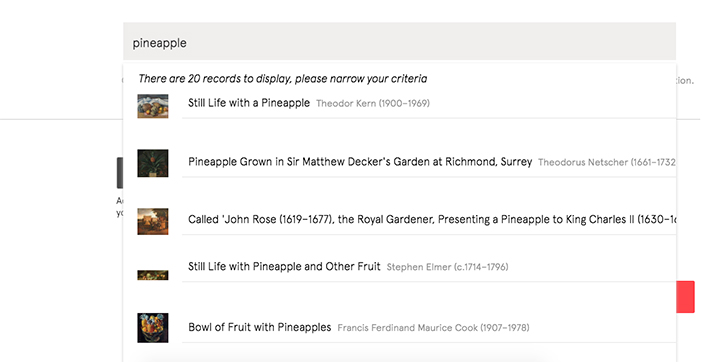
Task: Click the partially hidden text ending in 'tion.'
Action: tap(685, 81)
